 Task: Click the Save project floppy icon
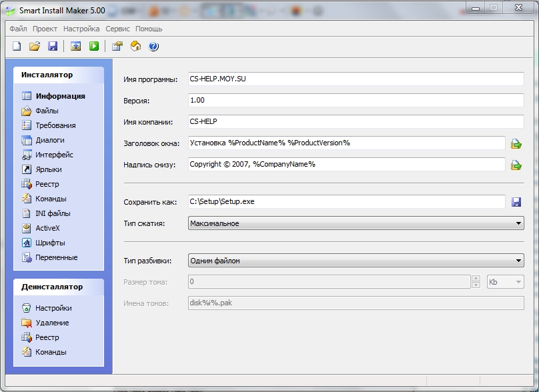(x=53, y=46)
